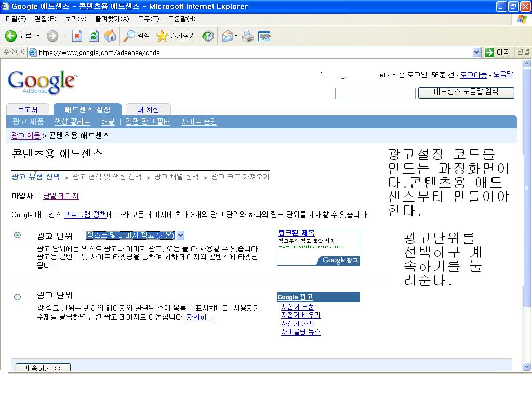
Task: Click the 도움말 link near logout
Action: tap(503, 75)
